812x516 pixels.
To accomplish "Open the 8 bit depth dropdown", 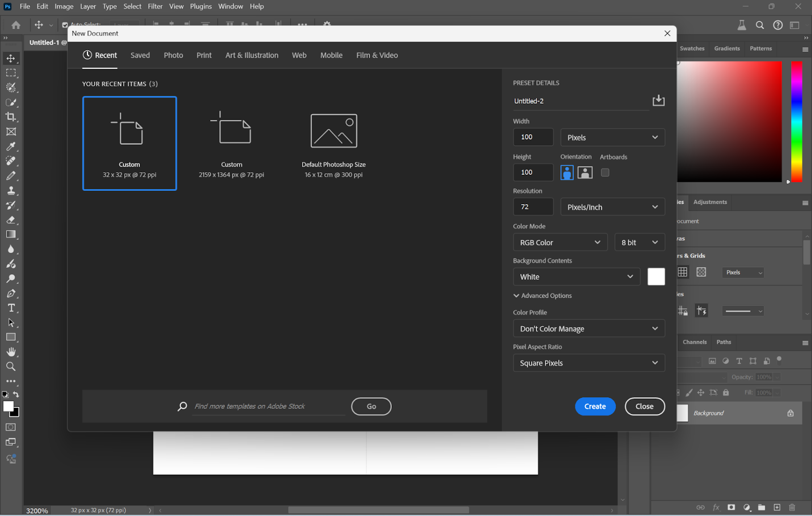I will tap(639, 243).
